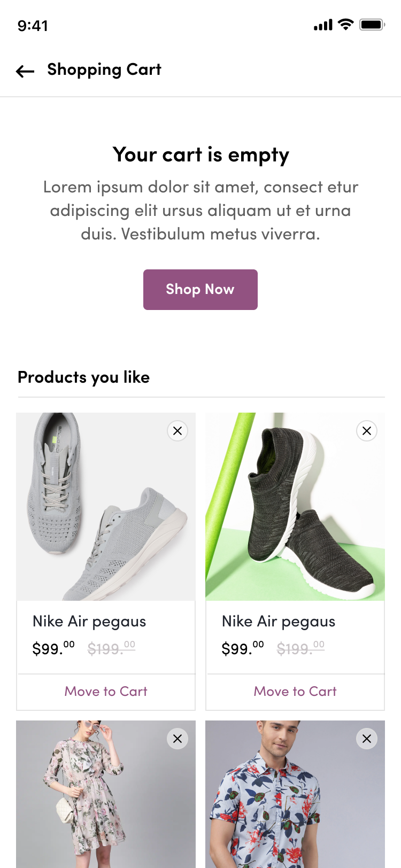
Task: Move gray sneakers to cart
Action: (106, 691)
